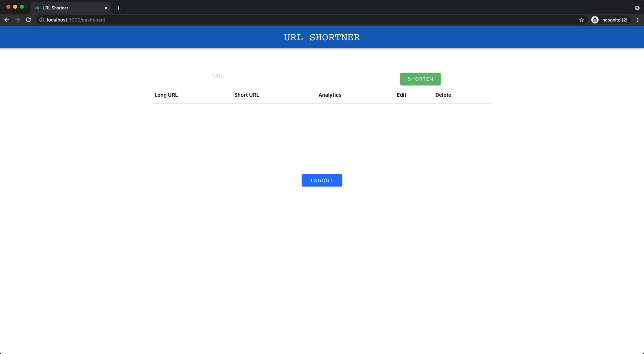The height and width of the screenshot is (354, 644).
Task: Click the Edit column header
Action: [x=401, y=95]
